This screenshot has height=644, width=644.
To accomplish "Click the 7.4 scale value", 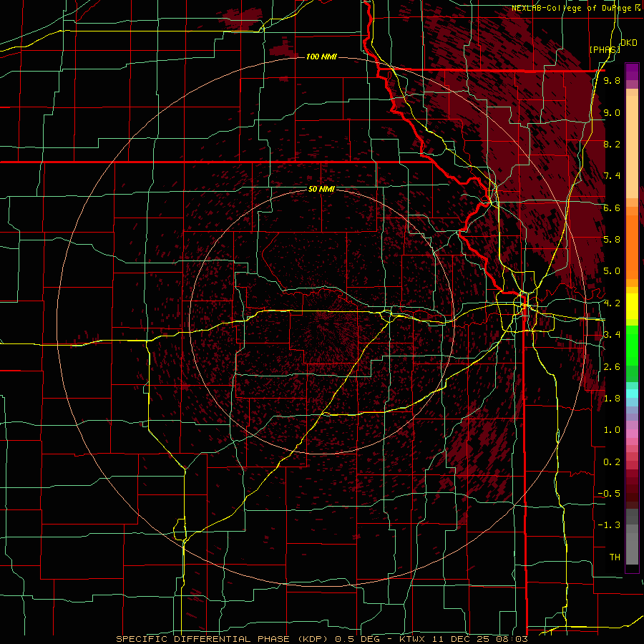I will 612,176.
